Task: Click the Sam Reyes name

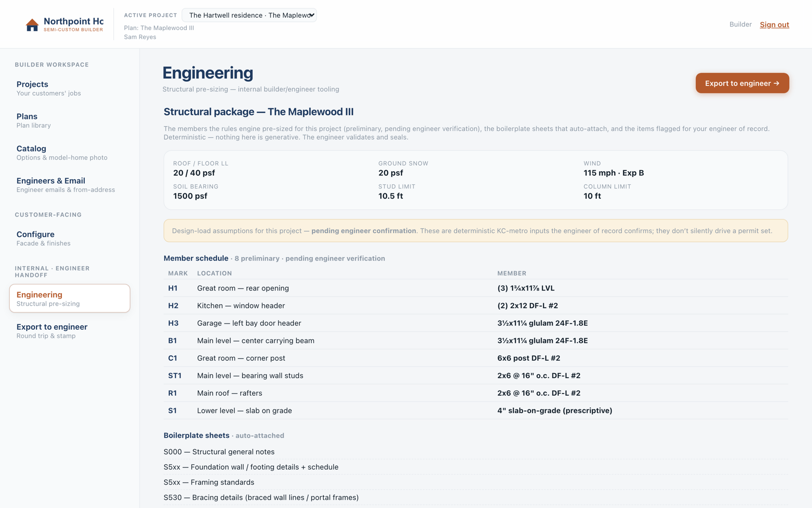Action: 140,37
